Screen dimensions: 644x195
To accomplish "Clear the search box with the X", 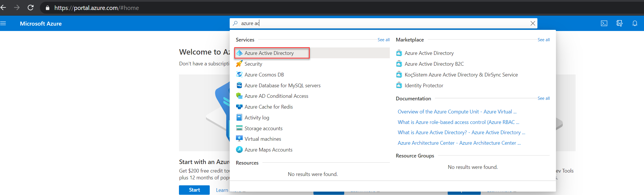I will [533, 23].
